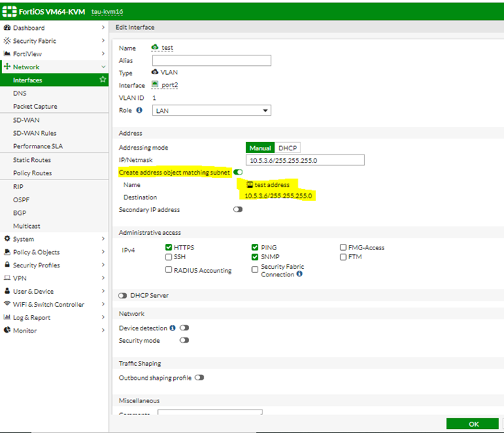The image size is (504, 433).
Task: Disable Create address object matching subnet toggle
Action: pyautogui.click(x=238, y=172)
